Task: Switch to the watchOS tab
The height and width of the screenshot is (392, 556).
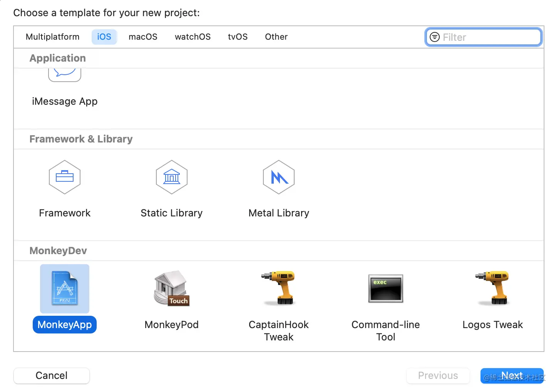Action: coord(193,37)
